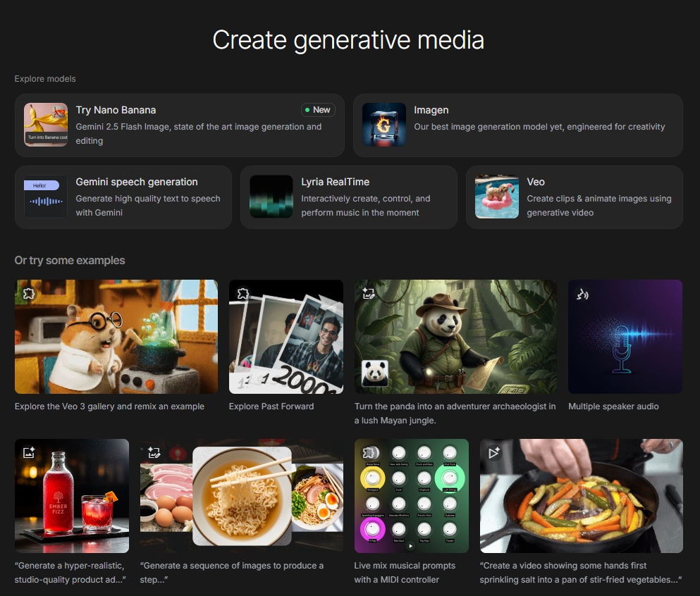
Task: Click the Imagen flaming G icon
Action: tap(384, 125)
